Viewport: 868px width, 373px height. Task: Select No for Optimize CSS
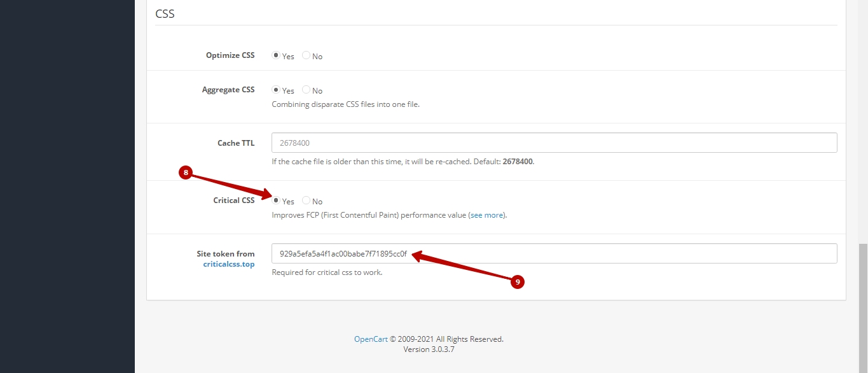coord(306,55)
